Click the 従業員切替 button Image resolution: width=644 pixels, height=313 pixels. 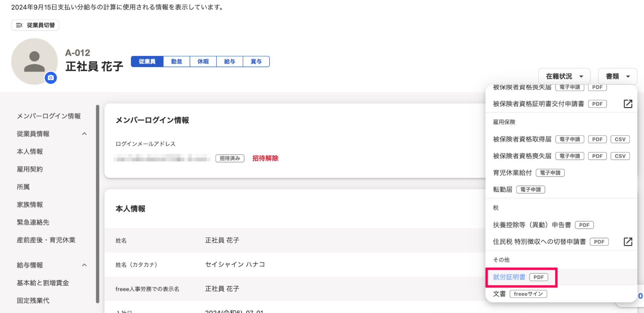[x=35, y=25]
